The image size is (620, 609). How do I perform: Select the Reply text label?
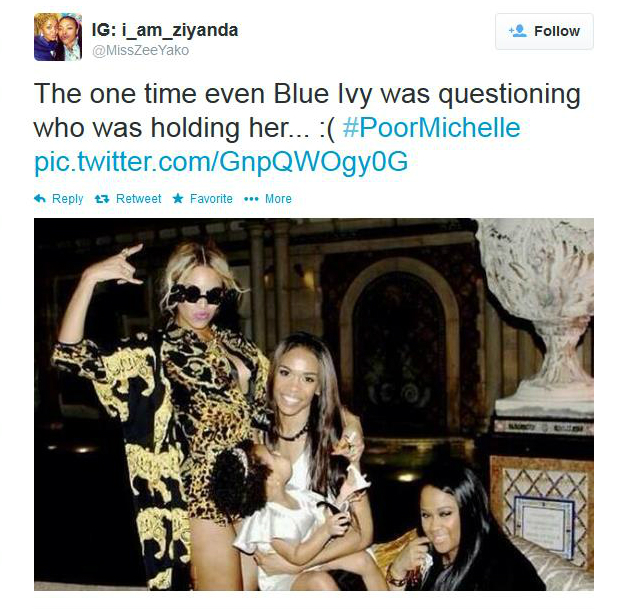[68, 199]
